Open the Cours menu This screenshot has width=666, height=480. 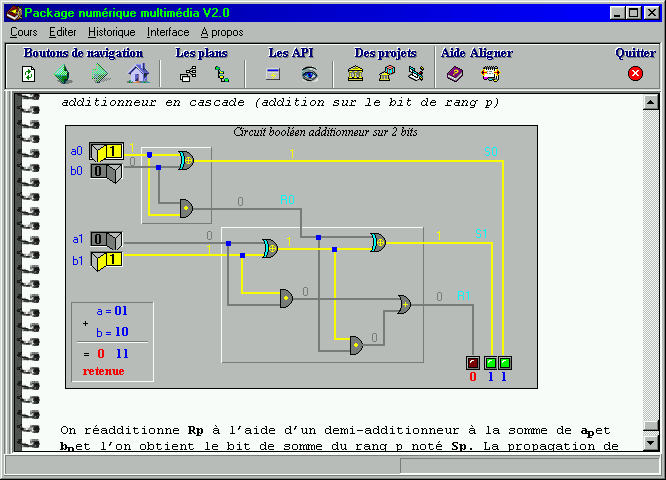point(23,32)
